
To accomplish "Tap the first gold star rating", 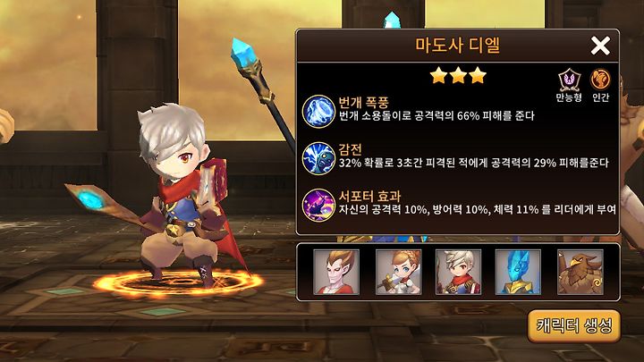I will (438, 76).
